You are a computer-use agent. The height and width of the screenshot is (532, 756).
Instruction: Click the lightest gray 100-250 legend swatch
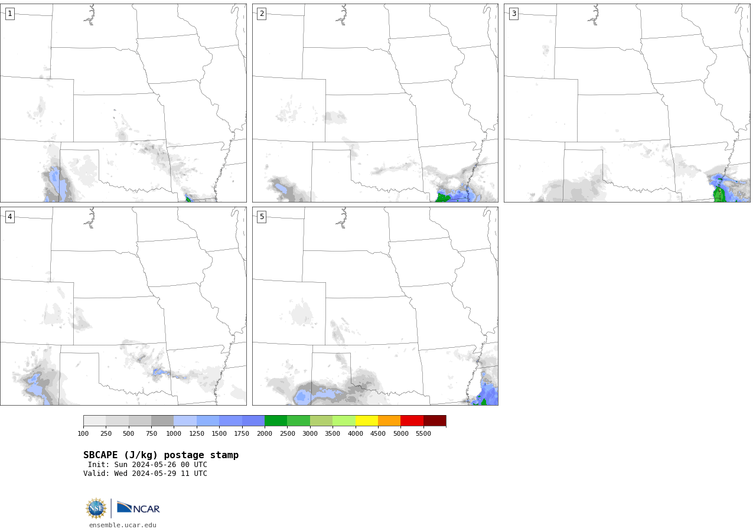[94, 420]
